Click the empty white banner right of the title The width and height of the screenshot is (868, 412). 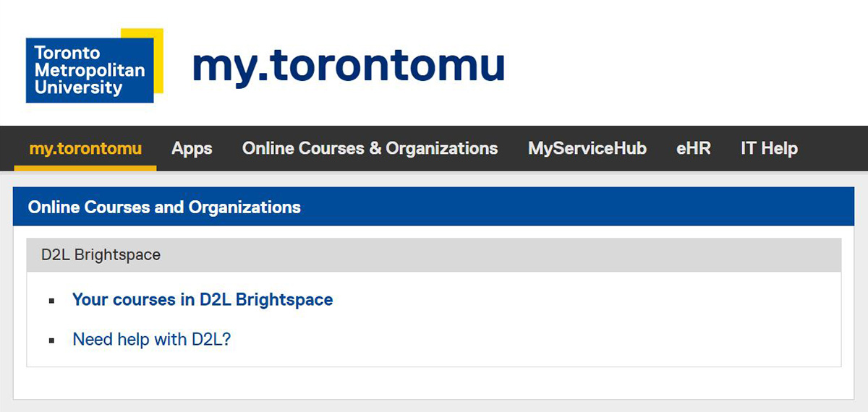point(687,66)
